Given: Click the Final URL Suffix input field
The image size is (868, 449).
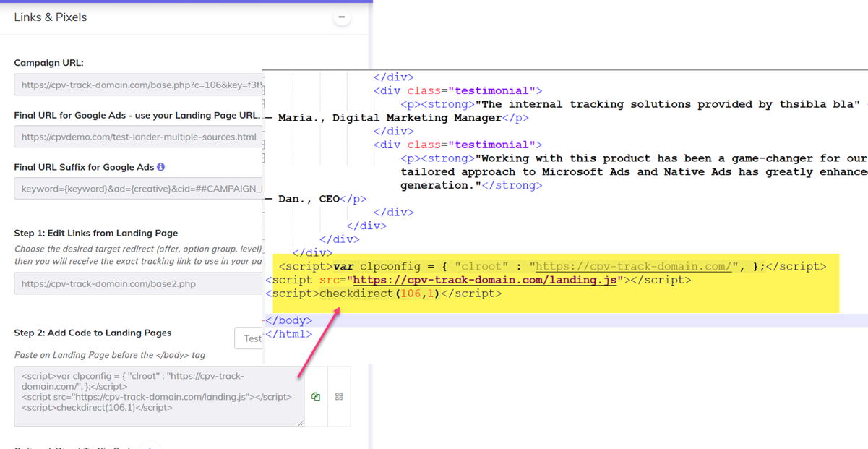Looking at the screenshot, I should coord(130,188).
